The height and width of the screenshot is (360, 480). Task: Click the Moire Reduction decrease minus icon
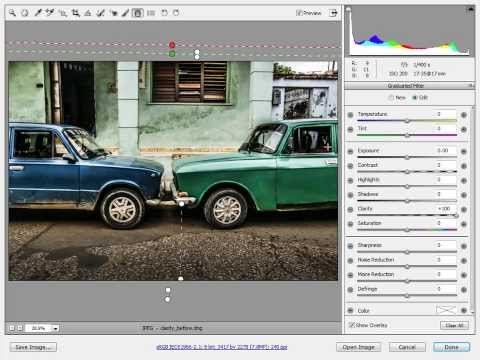click(x=350, y=275)
